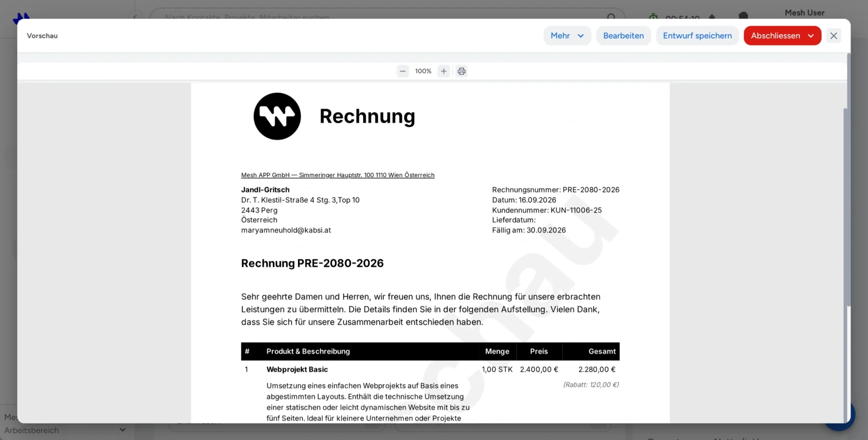Image resolution: width=868 pixels, height=440 pixels.
Task: Zoom out the invoice preview with minus
Action: [x=402, y=71]
